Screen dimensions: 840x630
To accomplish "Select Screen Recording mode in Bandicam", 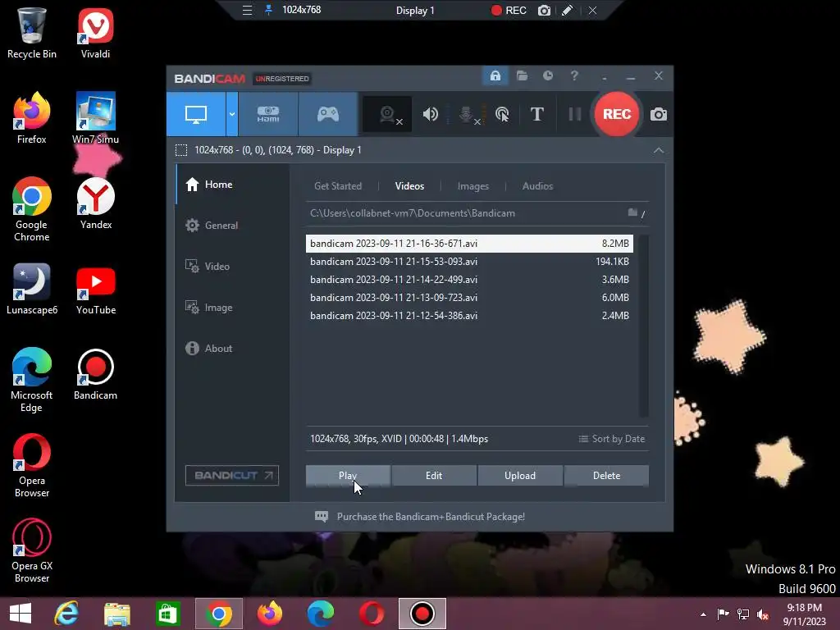I will pos(196,114).
